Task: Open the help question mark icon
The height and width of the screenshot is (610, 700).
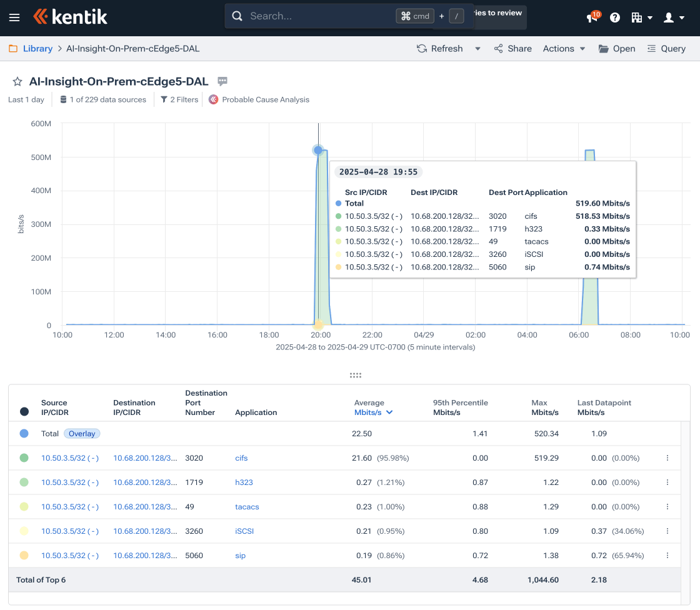Action: click(x=615, y=17)
